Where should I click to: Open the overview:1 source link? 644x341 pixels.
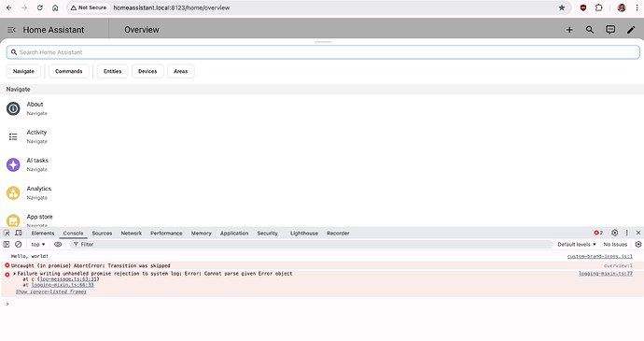click(x=618, y=265)
